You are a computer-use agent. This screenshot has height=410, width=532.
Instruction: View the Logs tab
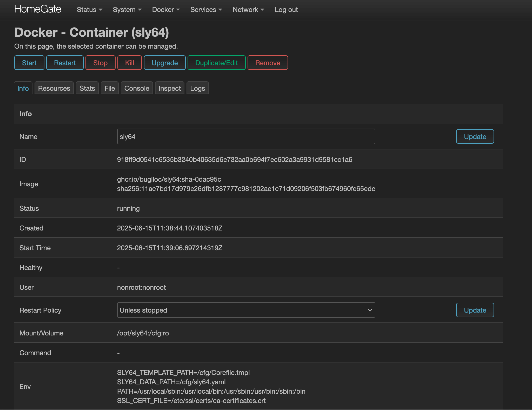pos(198,88)
